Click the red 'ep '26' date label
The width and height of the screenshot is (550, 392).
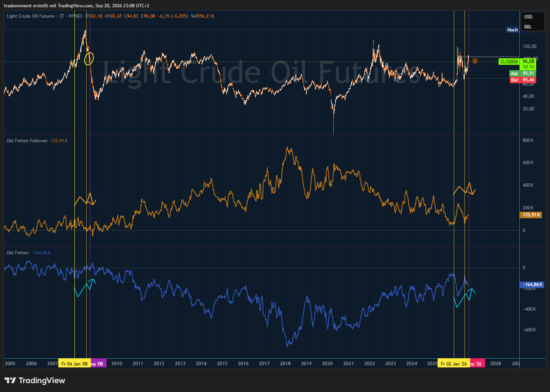pos(477,364)
